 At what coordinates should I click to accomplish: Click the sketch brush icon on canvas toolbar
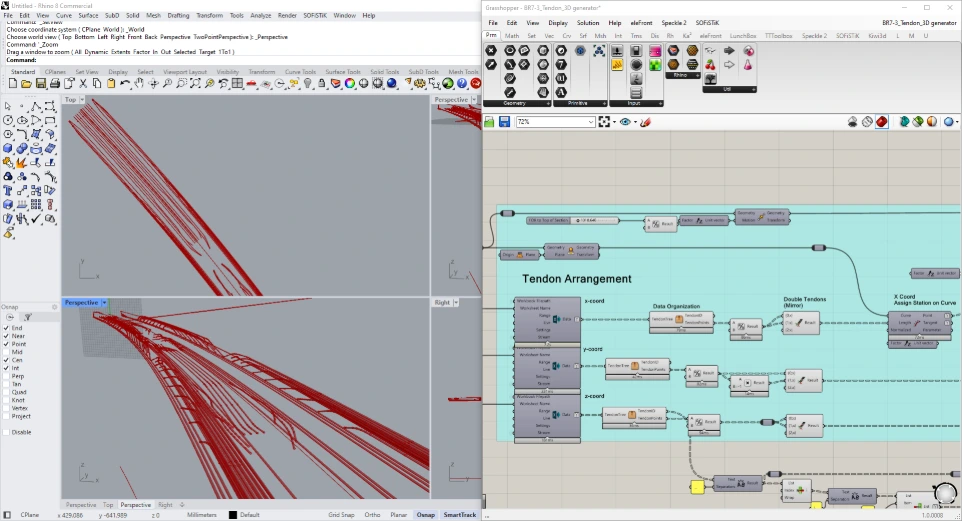(646, 122)
